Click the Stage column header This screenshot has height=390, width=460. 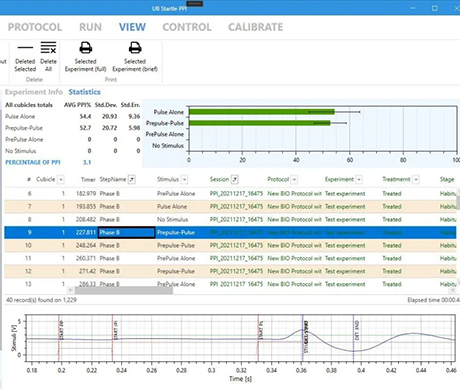click(447, 180)
